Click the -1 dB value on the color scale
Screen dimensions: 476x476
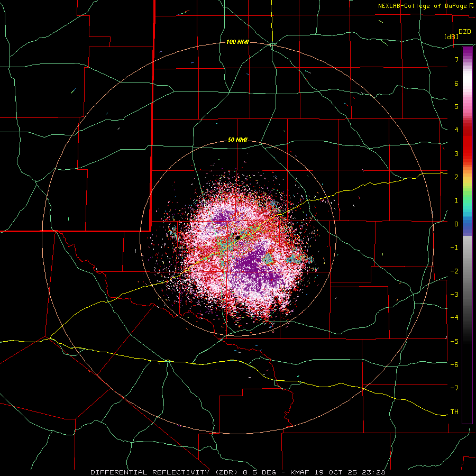pyautogui.click(x=454, y=248)
